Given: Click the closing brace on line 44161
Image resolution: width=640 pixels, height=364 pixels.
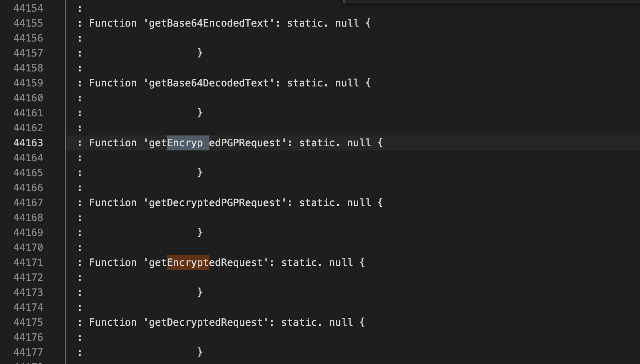Looking at the screenshot, I should [200, 113].
